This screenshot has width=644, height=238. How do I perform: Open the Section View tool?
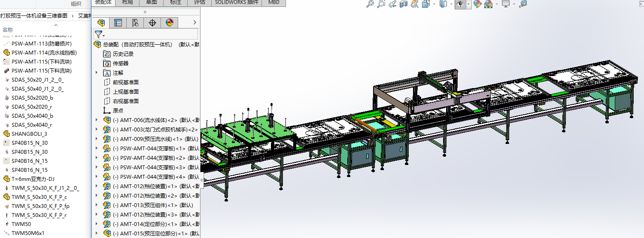click(x=403, y=4)
